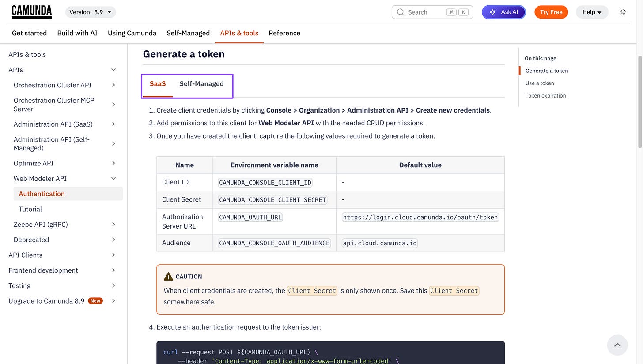
Task: Collapse Web Modeler API chevron
Action: [113, 178]
